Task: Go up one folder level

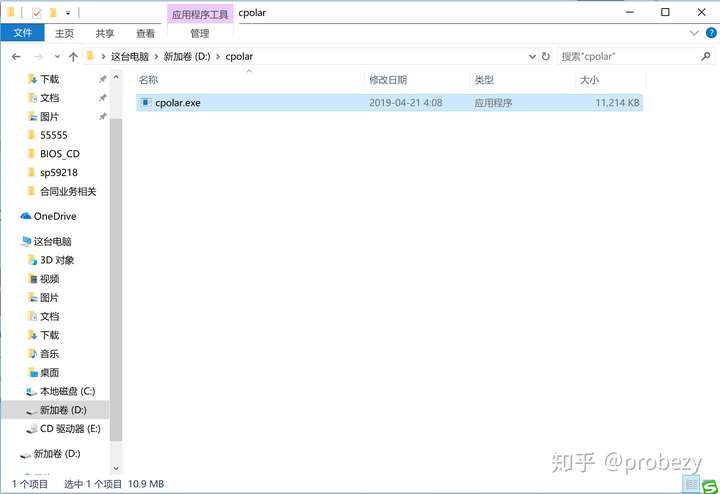Action: 73,56
